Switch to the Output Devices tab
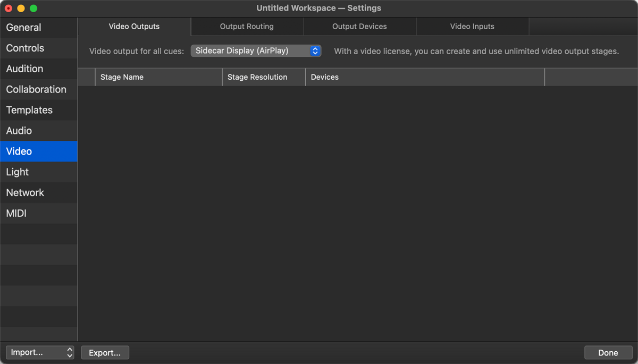This screenshot has height=364, width=638. coord(359,27)
